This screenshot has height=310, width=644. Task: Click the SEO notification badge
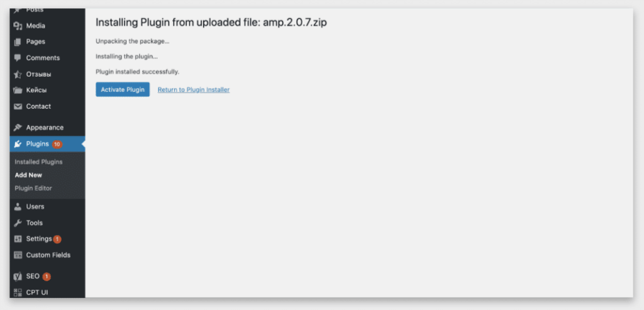pyautogui.click(x=47, y=277)
